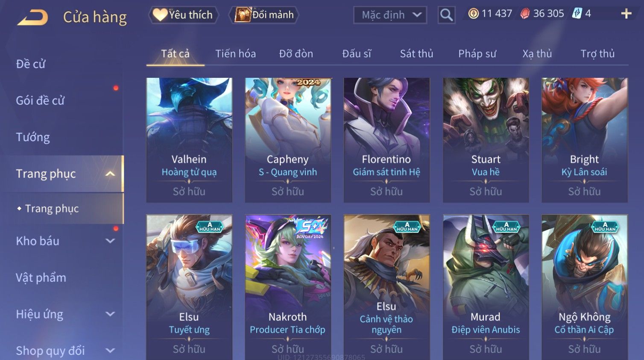Click the plus icon to add currency
The image size is (644, 360).
pos(626,14)
